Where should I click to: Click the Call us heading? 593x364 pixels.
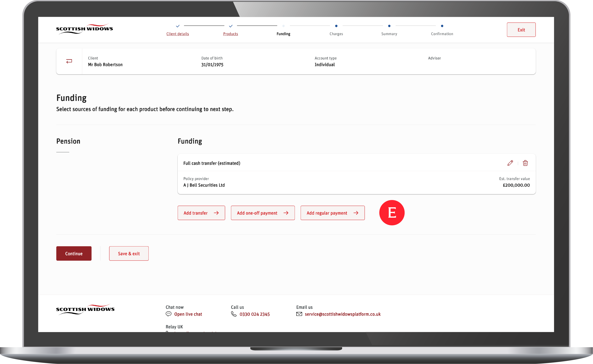(237, 307)
